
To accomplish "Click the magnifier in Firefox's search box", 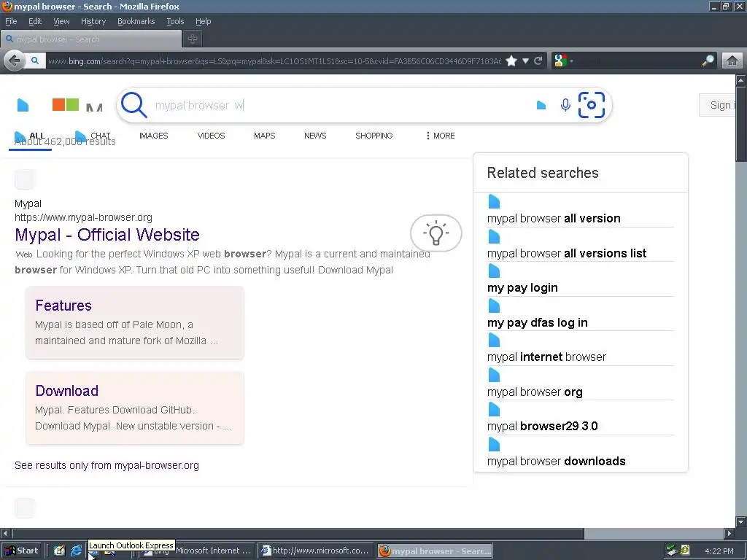I will [708, 61].
